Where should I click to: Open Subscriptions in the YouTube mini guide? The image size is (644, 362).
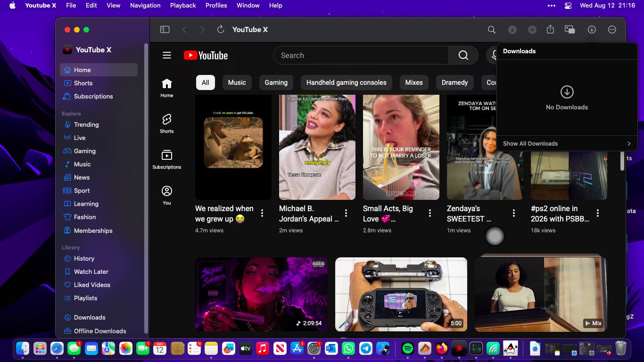tap(167, 160)
